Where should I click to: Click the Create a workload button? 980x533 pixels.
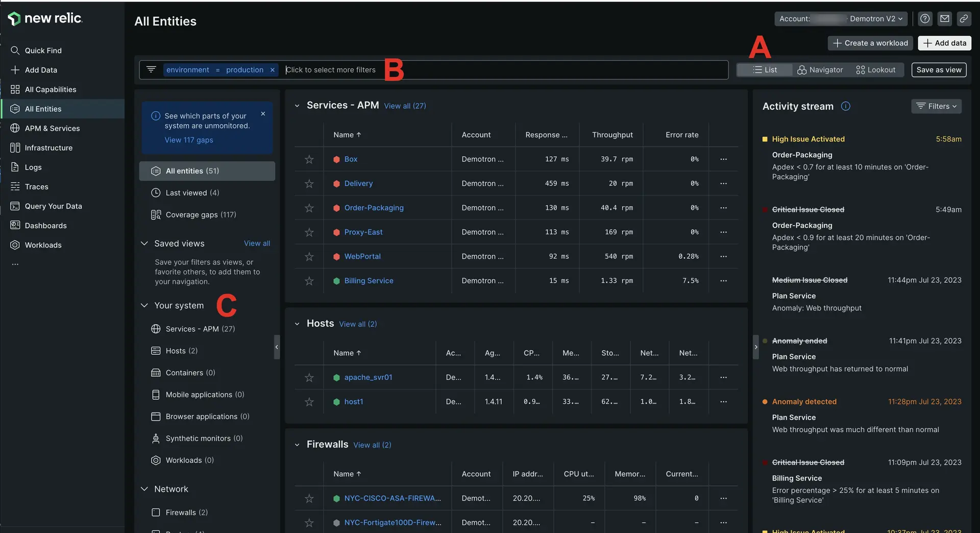[870, 43]
